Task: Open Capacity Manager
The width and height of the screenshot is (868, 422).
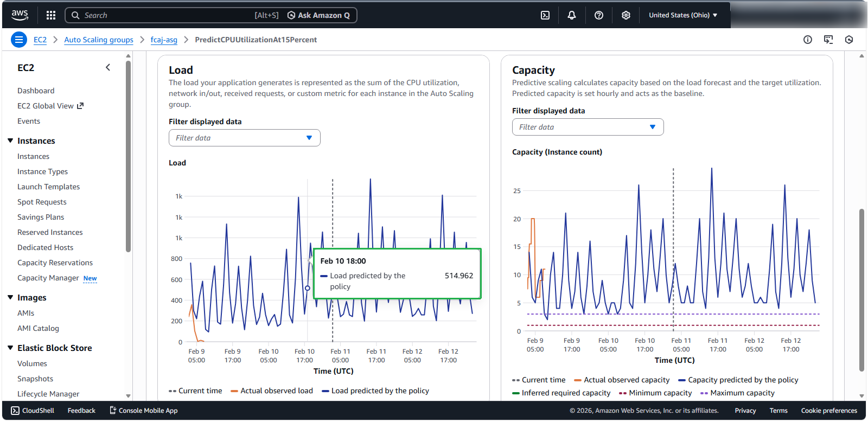Action: pos(48,278)
